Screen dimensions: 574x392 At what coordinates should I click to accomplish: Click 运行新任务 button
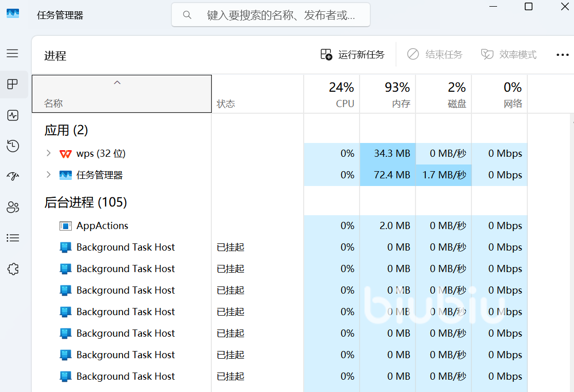click(352, 55)
